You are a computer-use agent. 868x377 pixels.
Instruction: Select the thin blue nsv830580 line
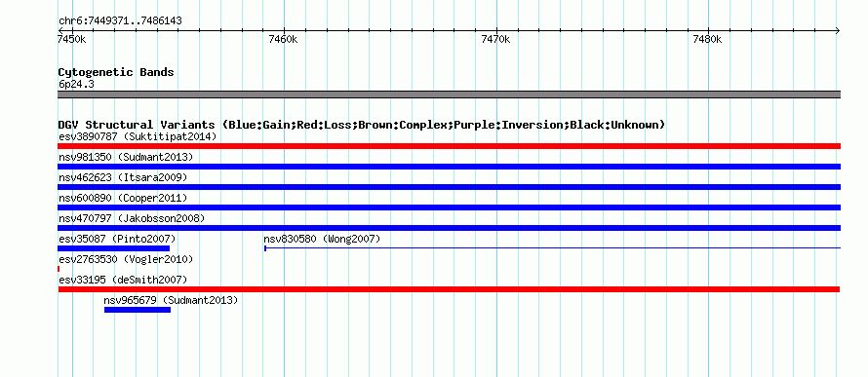pyautogui.click(x=552, y=248)
